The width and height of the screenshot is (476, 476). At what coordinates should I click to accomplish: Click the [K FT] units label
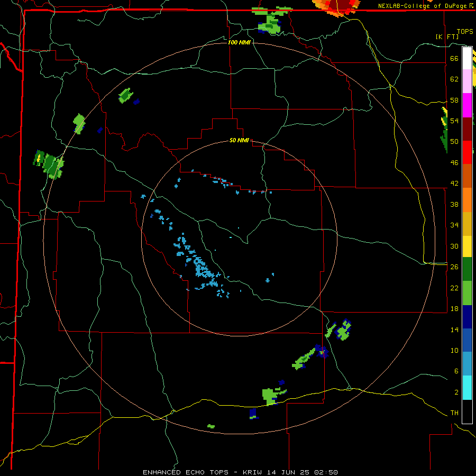click(447, 36)
